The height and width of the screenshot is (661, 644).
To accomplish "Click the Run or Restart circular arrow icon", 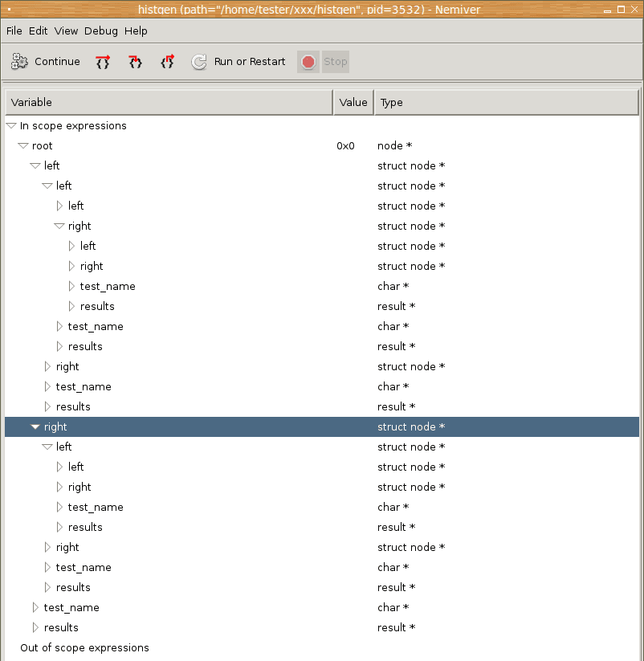I will pyautogui.click(x=199, y=62).
